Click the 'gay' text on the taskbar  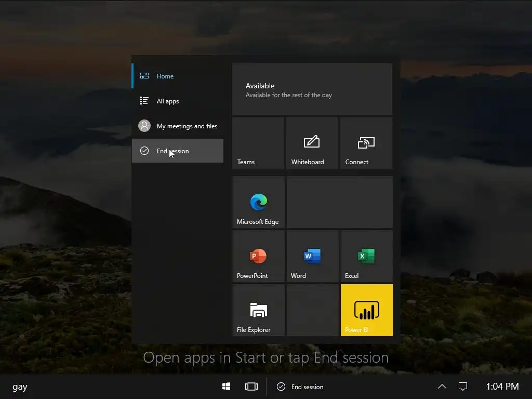click(20, 387)
